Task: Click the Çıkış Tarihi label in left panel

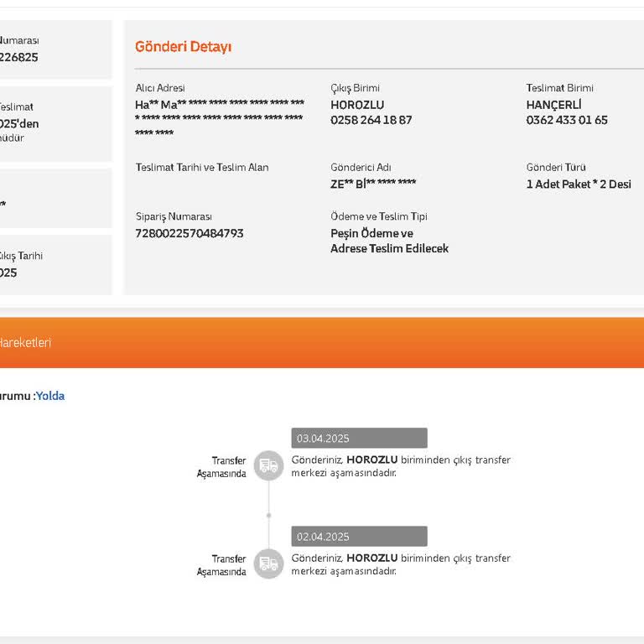Action: pos(20,256)
